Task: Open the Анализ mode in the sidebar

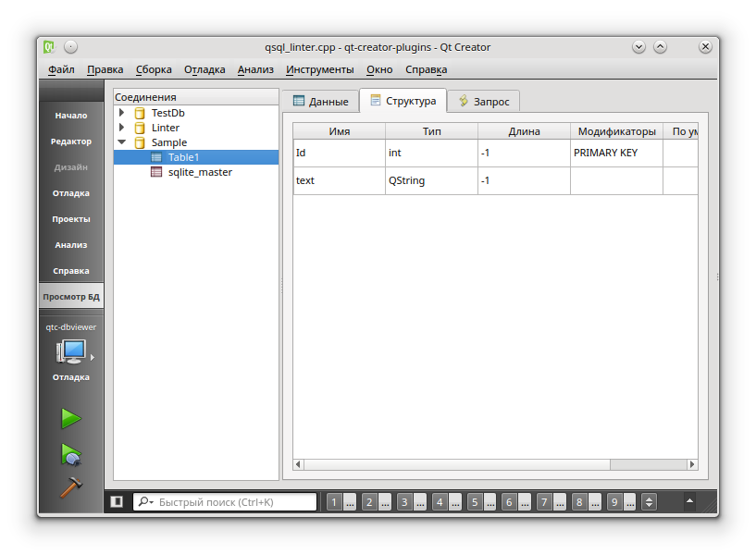Action: pyautogui.click(x=71, y=245)
